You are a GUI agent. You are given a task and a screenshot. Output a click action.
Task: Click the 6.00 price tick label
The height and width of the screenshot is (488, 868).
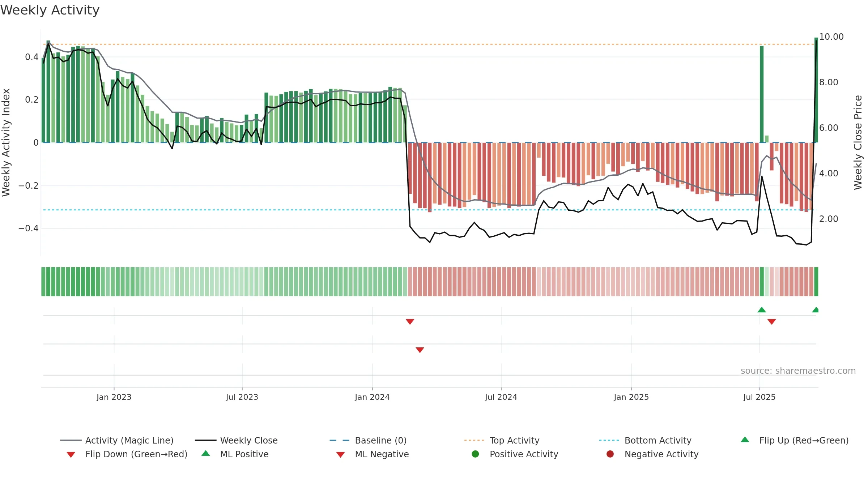(829, 128)
